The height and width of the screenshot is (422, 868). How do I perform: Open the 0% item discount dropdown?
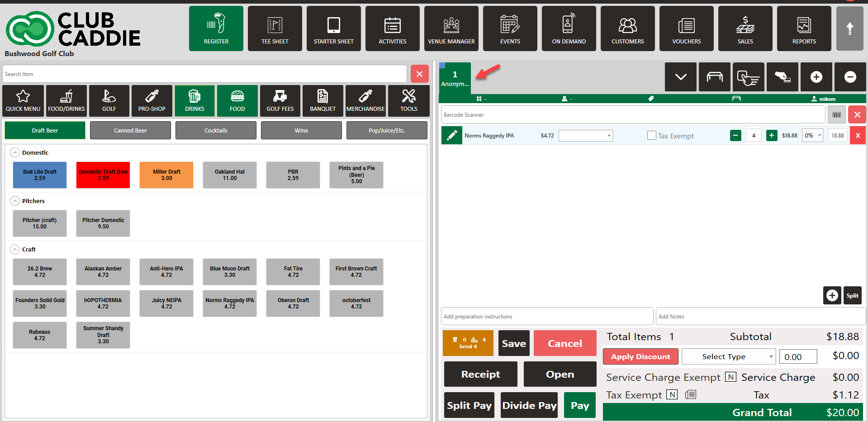[812, 135]
